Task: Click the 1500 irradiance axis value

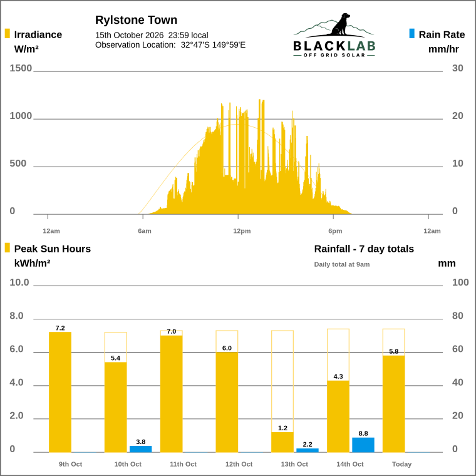Action: [x=21, y=68]
